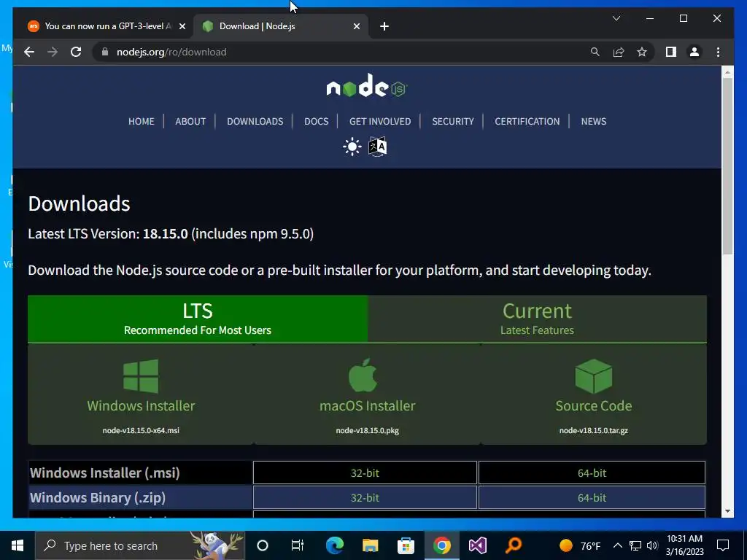Click the 76°F weather widget
747x560 pixels.
click(x=580, y=545)
